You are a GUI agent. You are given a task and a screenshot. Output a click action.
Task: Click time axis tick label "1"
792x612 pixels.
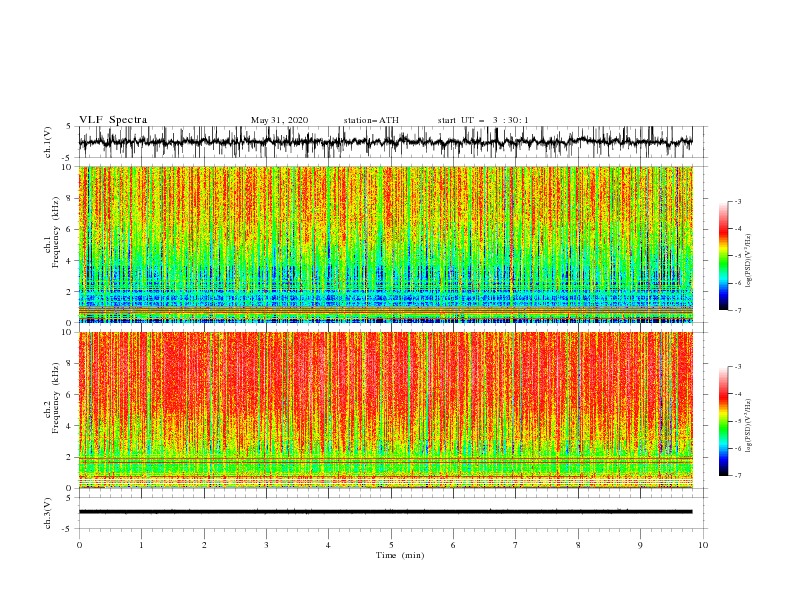[141, 545]
